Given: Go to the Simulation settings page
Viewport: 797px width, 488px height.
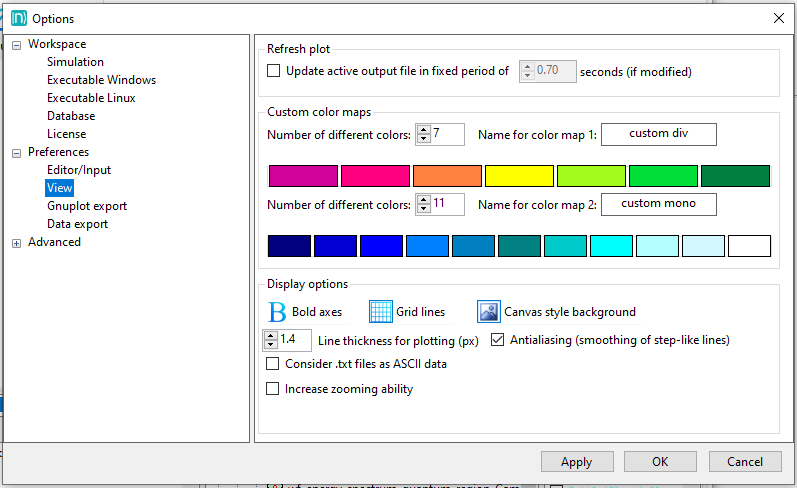Looking at the screenshot, I should pyautogui.click(x=75, y=62).
